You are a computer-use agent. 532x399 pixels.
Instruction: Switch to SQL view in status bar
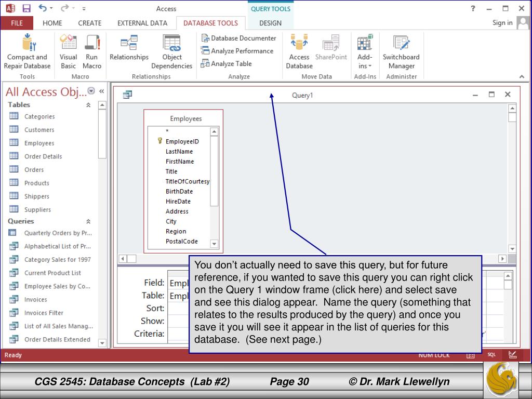tap(491, 355)
